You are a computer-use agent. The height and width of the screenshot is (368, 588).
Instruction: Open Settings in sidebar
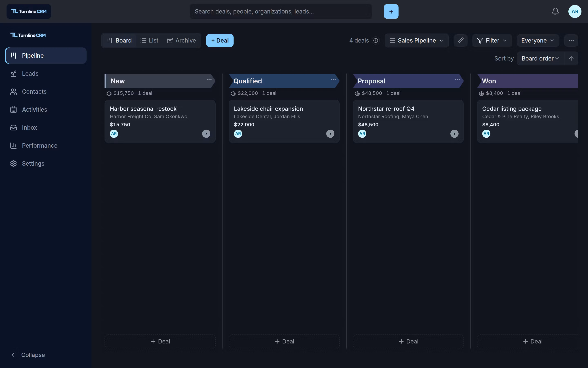pos(46,164)
